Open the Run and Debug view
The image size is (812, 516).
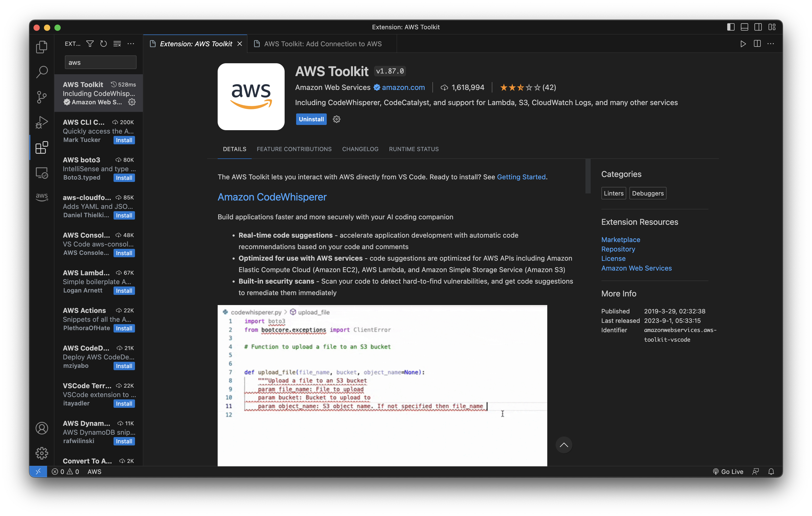[x=42, y=122]
